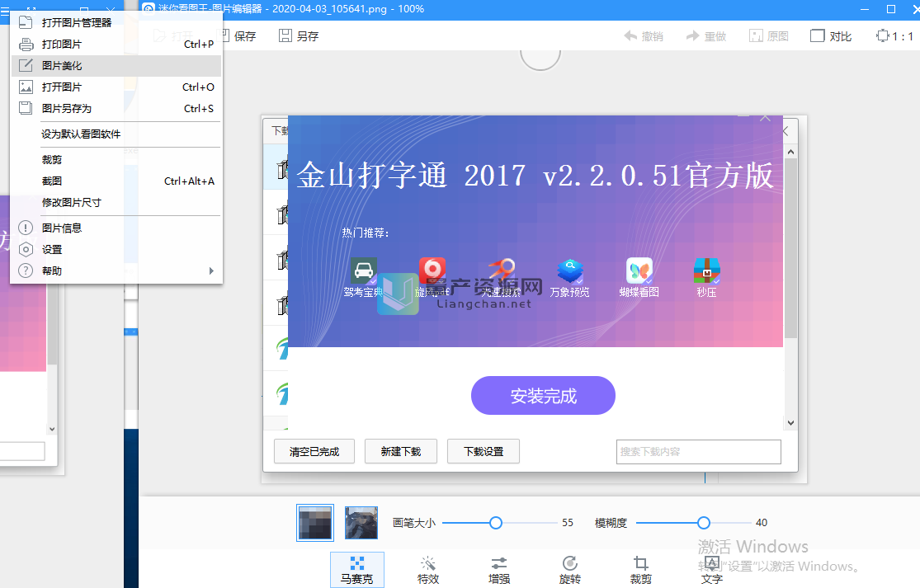This screenshot has width=920, height=588.
Task: Open 修改图片尺寸 from the context menu
Action: pyautogui.click(x=116, y=202)
